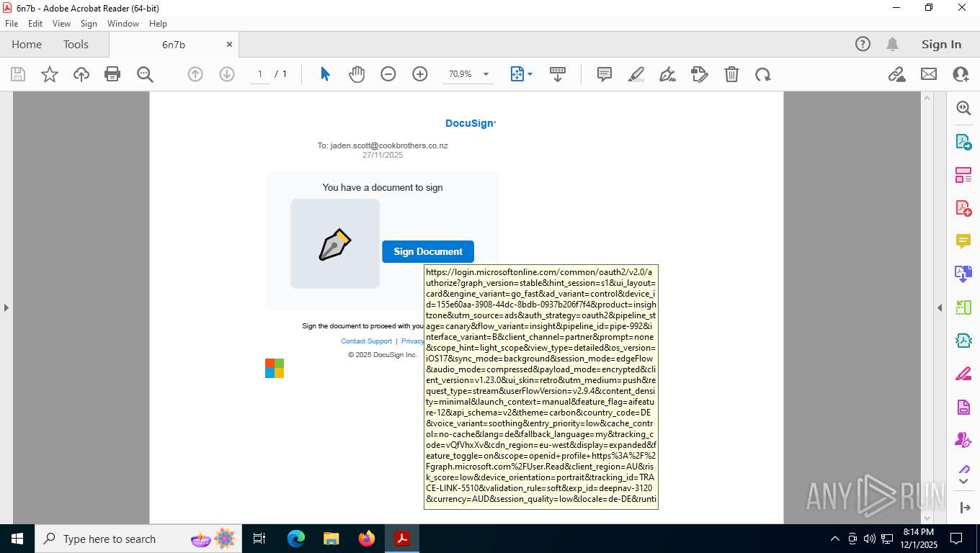The image size is (980, 553).
Task: Open File Explorer from taskbar
Action: [331, 539]
